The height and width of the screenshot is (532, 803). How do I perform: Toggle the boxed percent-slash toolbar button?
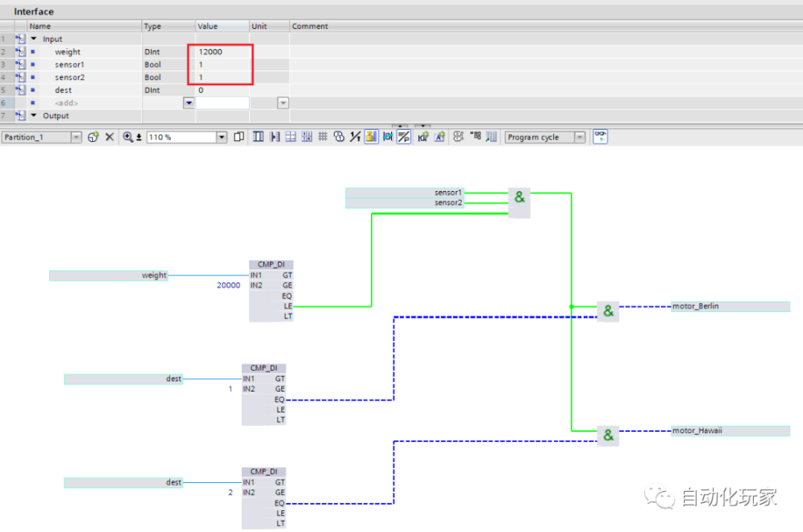tap(404, 136)
